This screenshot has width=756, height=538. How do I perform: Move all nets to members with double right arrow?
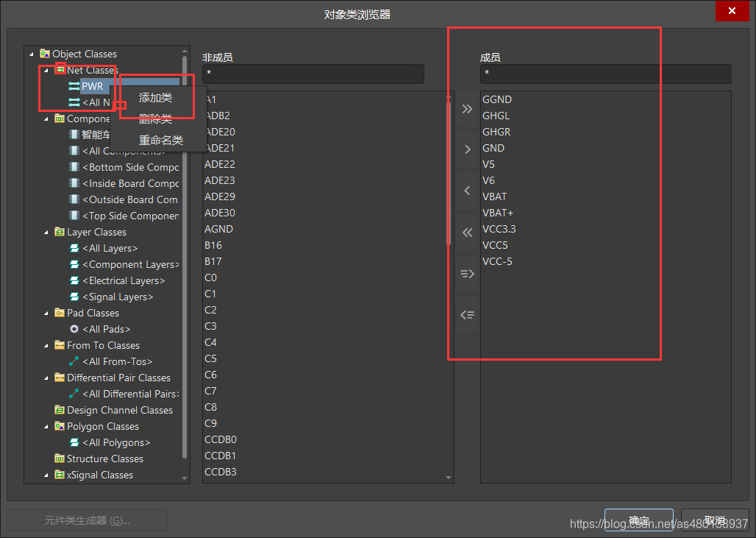click(467, 109)
